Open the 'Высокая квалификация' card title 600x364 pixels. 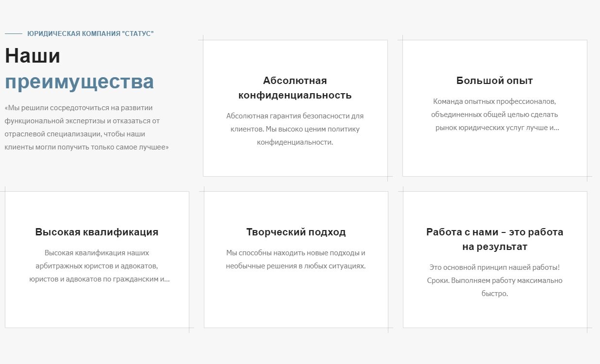97,232
